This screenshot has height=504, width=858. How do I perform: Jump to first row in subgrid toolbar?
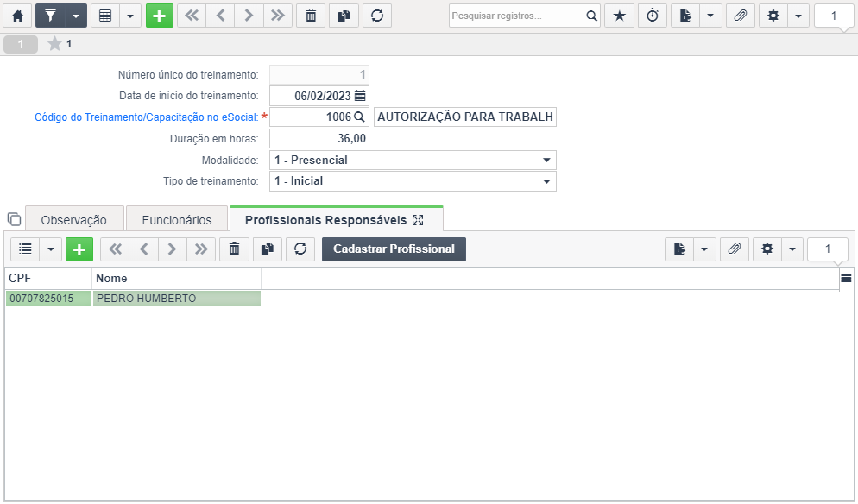click(115, 249)
